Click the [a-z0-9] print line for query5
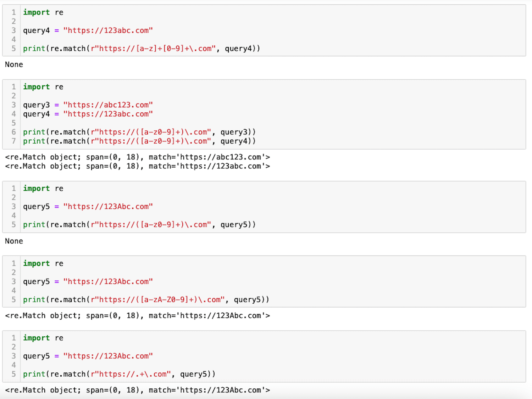Image resolution: width=532 pixels, height=399 pixels. tap(139, 225)
